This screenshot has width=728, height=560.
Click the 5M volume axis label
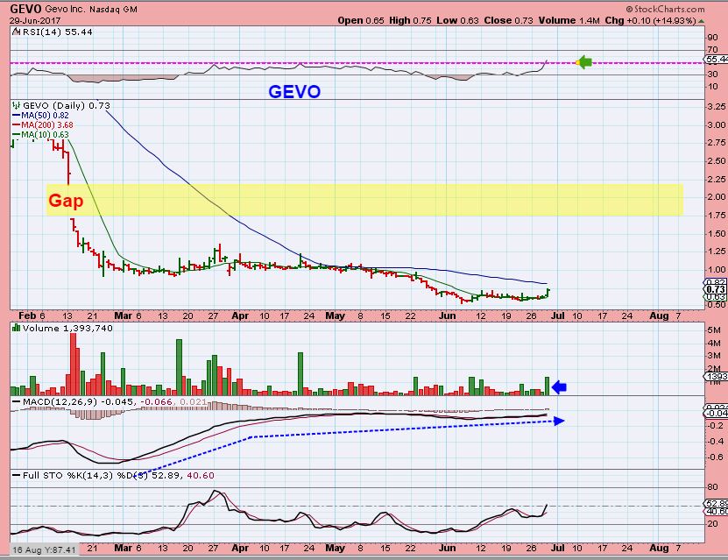pos(714,330)
